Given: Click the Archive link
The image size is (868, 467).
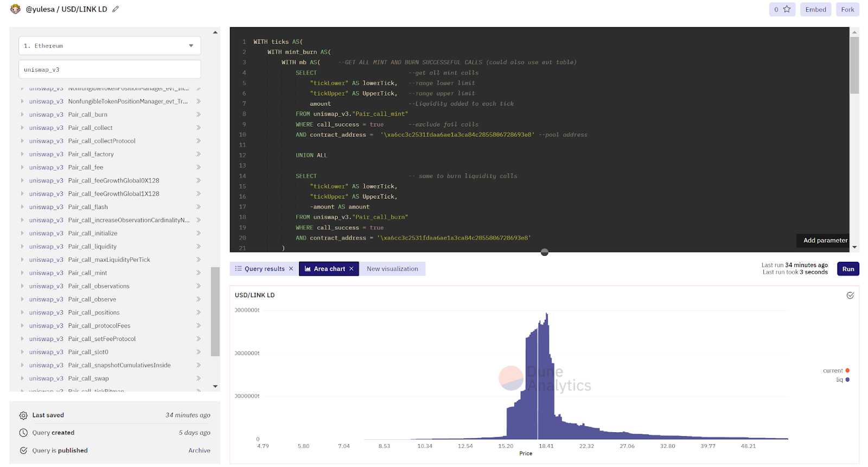Looking at the screenshot, I should [199, 451].
